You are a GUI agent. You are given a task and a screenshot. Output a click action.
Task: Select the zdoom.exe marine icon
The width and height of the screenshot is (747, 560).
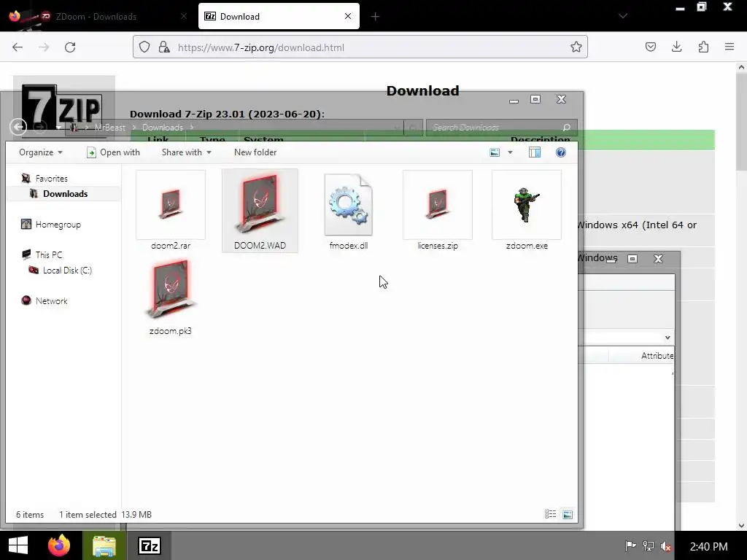527,204
